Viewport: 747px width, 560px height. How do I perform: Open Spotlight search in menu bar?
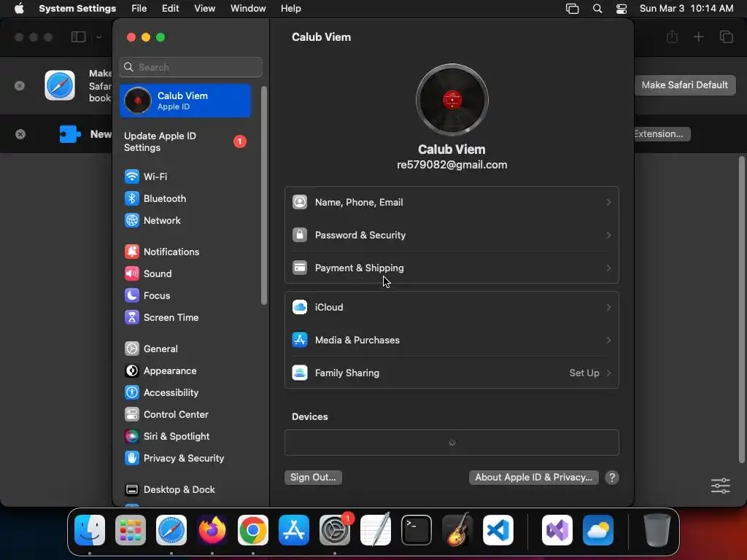click(x=597, y=9)
